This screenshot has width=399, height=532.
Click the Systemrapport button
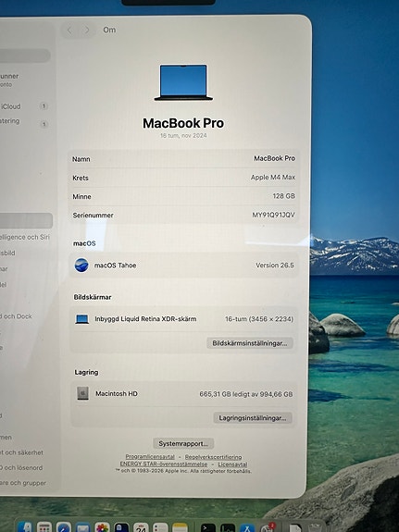pyautogui.click(x=183, y=443)
